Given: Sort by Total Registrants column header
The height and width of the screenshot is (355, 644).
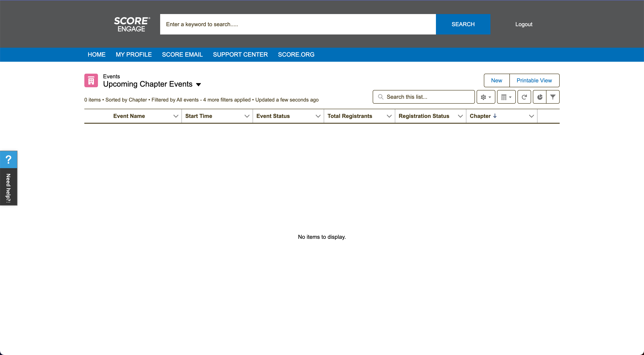Looking at the screenshot, I should [350, 116].
